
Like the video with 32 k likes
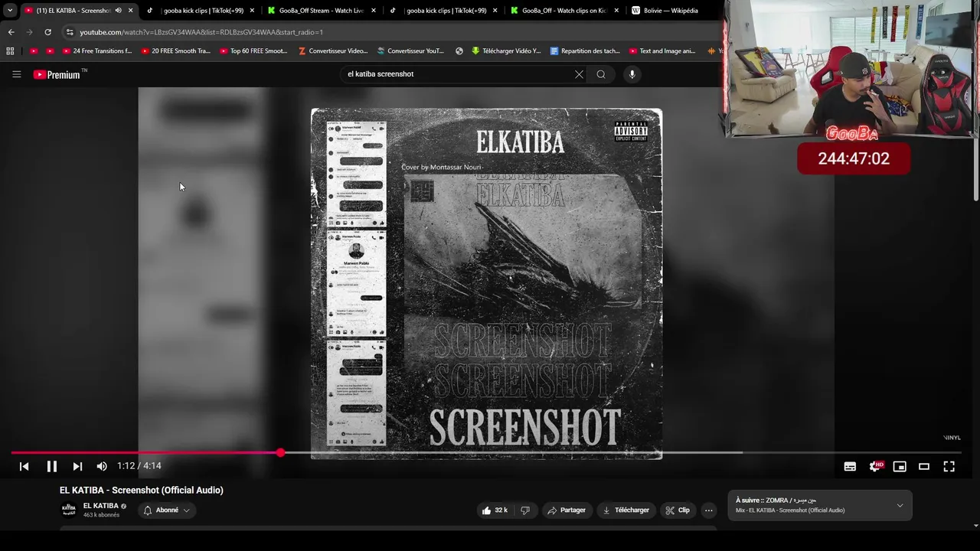click(x=495, y=510)
